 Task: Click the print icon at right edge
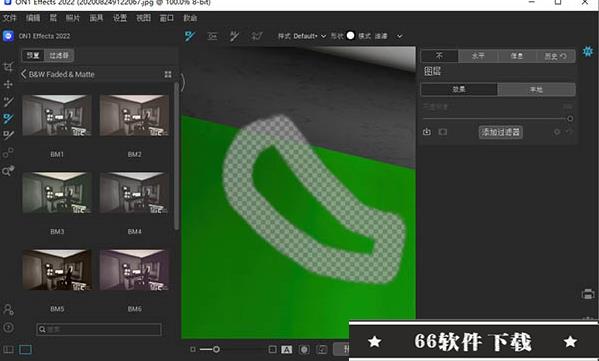pyautogui.click(x=588, y=294)
